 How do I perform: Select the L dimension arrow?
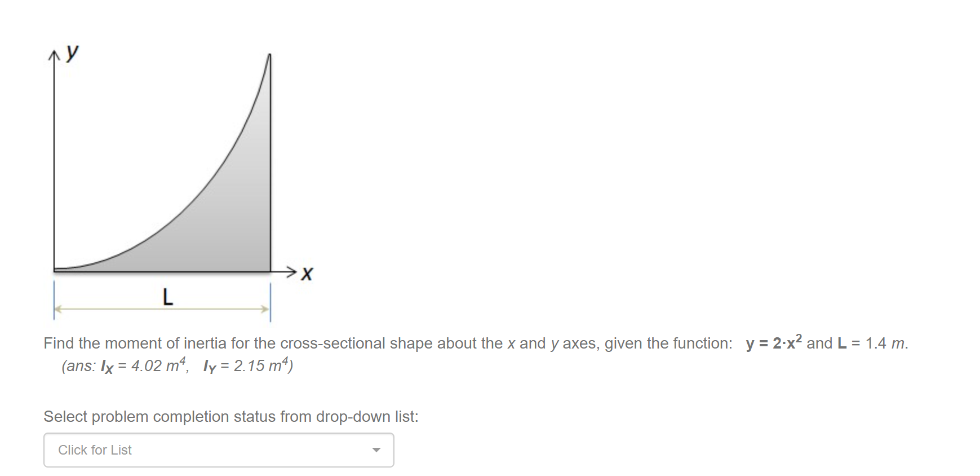click(163, 308)
